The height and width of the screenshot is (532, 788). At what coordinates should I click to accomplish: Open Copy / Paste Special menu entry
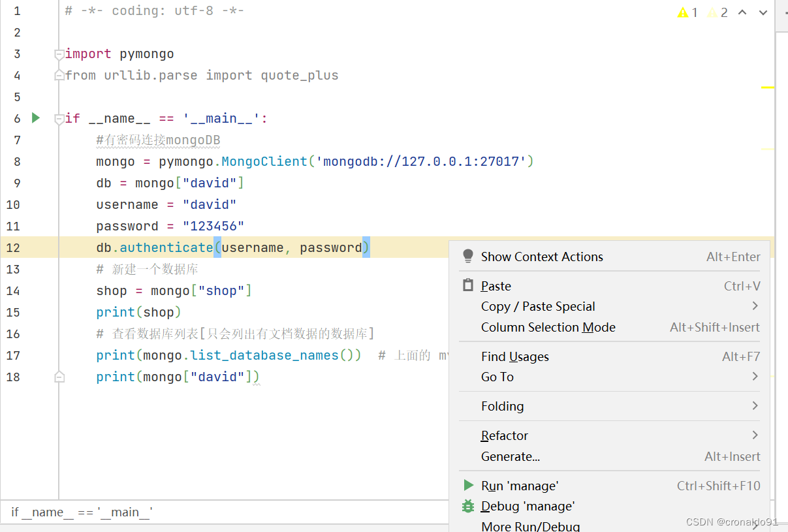(x=610, y=306)
